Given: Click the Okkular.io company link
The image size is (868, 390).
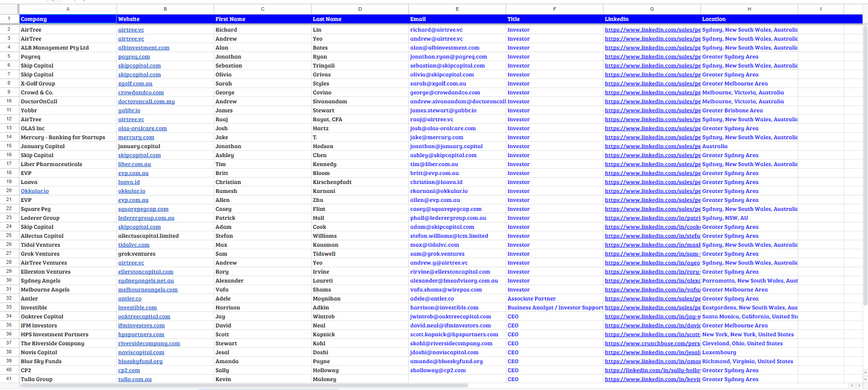Looking at the screenshot, I should tap(35, 191).
